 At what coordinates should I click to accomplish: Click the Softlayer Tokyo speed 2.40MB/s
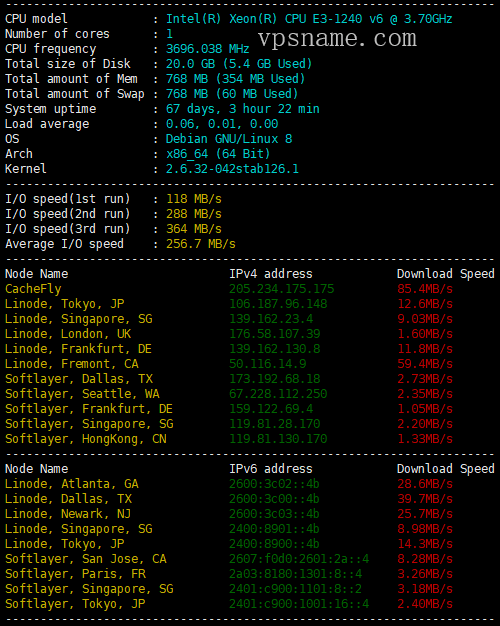(425, 604)
